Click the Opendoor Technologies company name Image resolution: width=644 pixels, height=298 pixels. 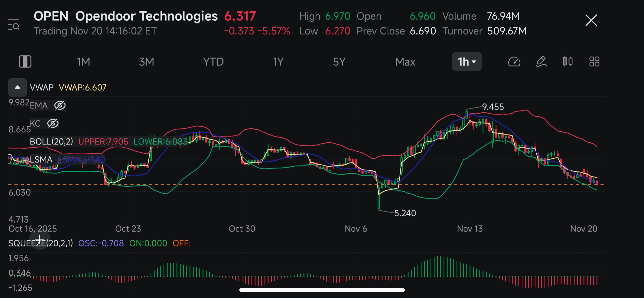click(147, 16)
